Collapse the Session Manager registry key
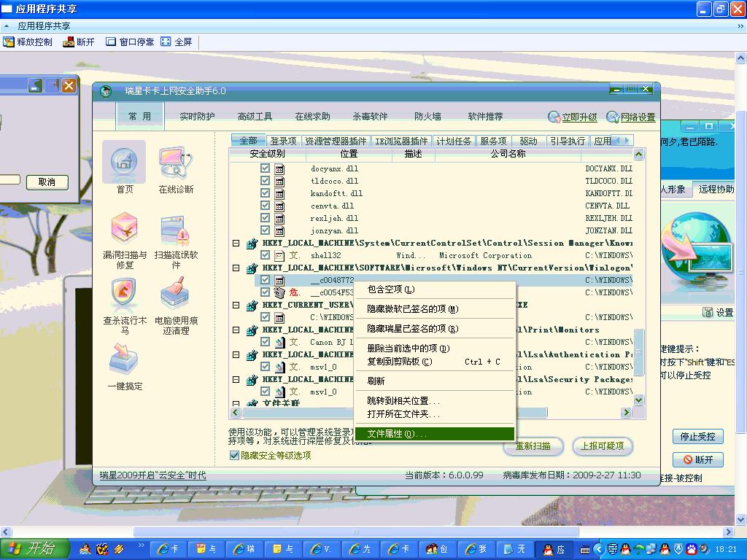This screenshot has height=560, width=747. (x=236, y=243)
